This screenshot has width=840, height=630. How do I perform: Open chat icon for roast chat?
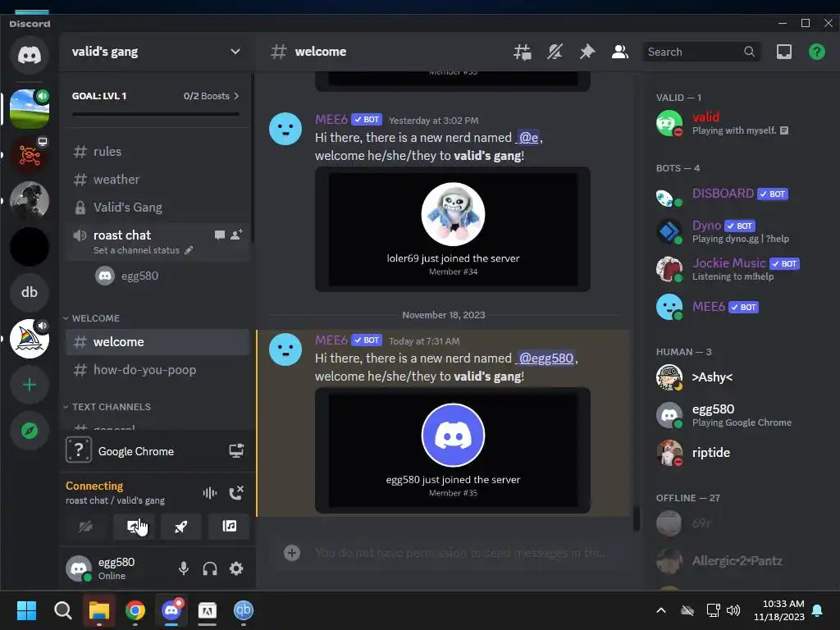click(220, 235)
